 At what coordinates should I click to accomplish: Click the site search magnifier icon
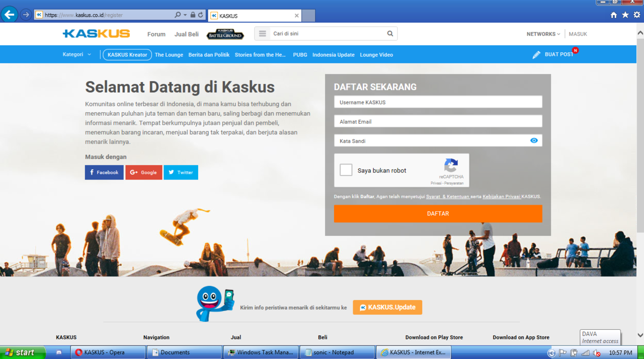click(390, 34)
